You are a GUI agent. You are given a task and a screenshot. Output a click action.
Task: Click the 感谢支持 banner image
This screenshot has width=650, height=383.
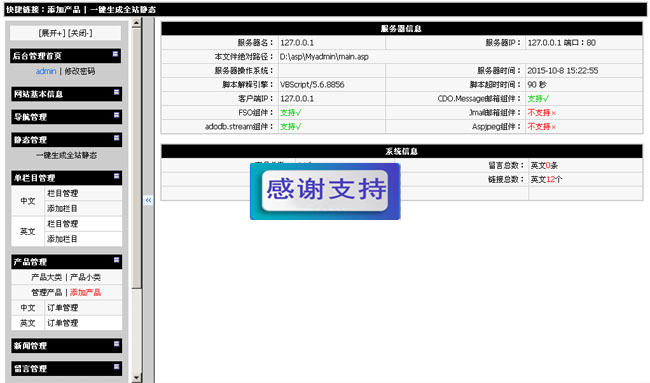(x=325, y=191)
